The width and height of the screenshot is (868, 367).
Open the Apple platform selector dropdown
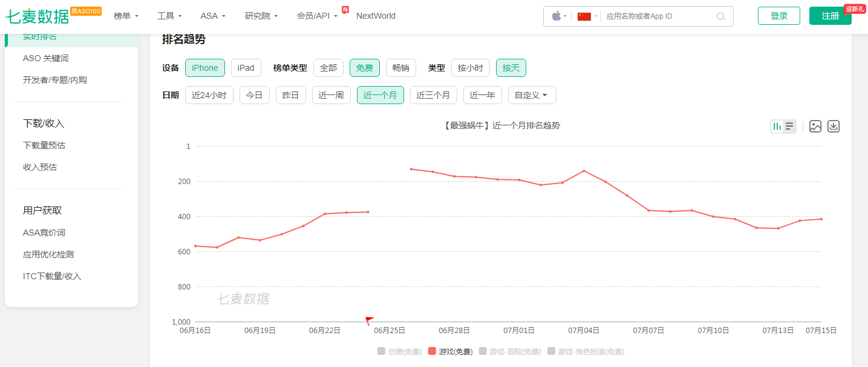[x=556, y=16]
